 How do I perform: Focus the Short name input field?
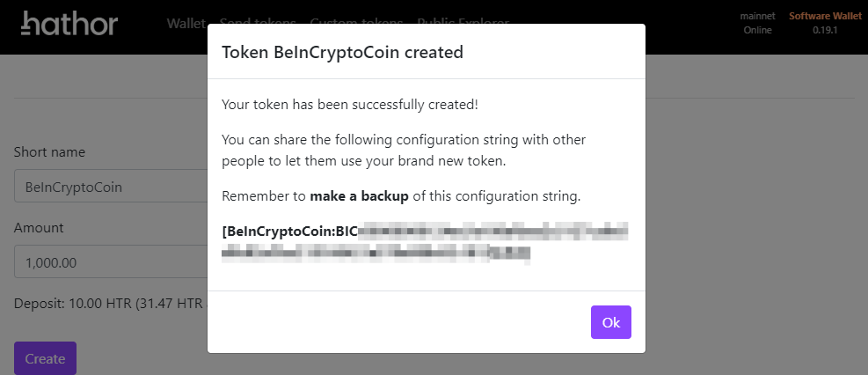click(x=110, y=187)
